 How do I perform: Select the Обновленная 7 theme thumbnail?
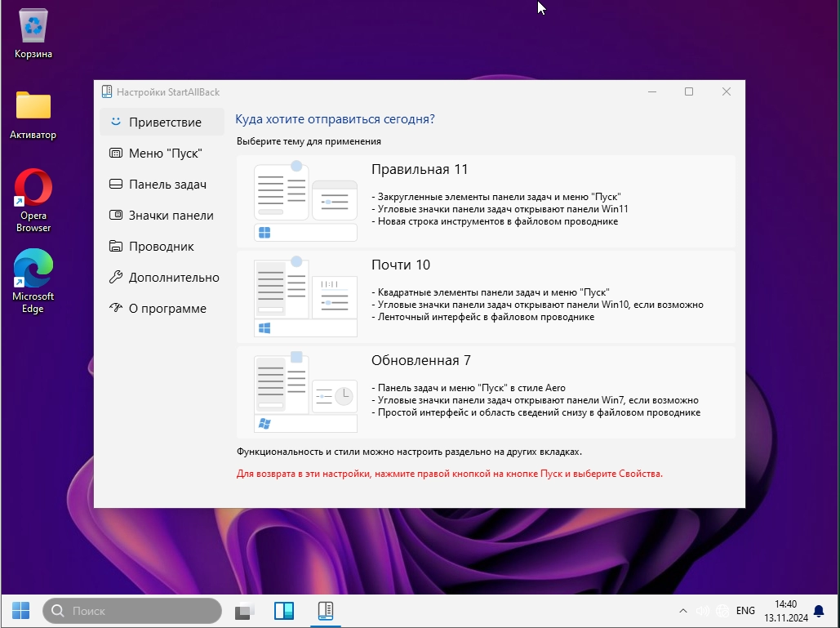point(305,392)
